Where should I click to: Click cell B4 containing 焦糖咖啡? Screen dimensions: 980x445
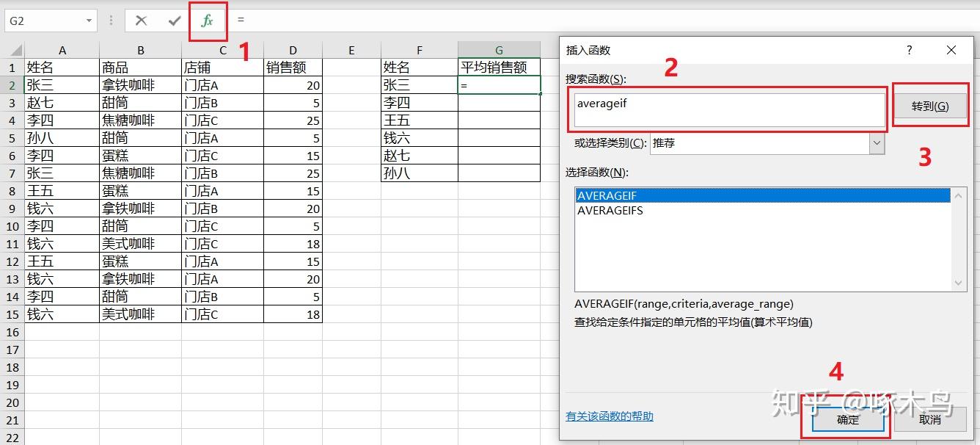click(x=140, y=120)
